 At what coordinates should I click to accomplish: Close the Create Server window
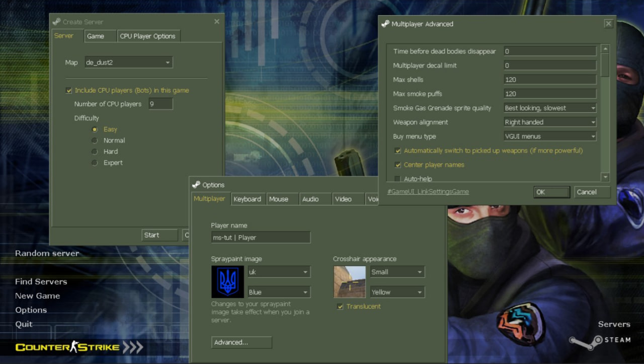[217, 22]
